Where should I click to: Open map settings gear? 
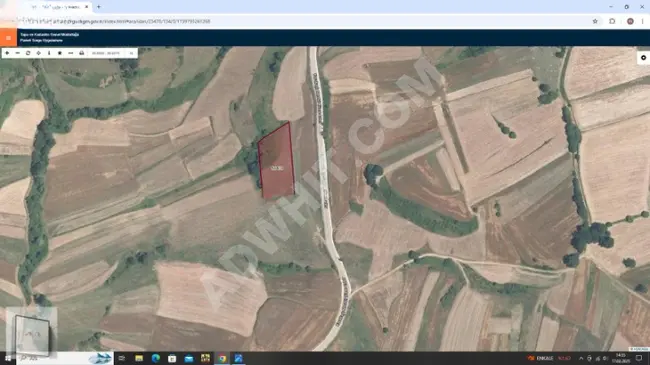[643, 58]
